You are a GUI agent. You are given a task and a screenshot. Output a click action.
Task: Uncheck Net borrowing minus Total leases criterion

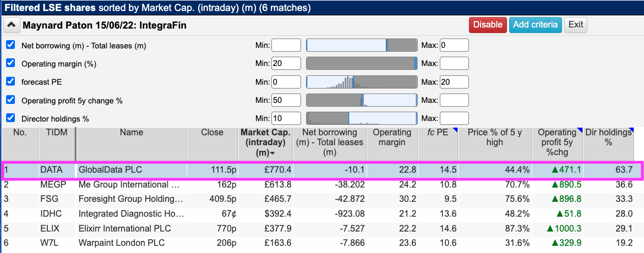tap(10, 45)
